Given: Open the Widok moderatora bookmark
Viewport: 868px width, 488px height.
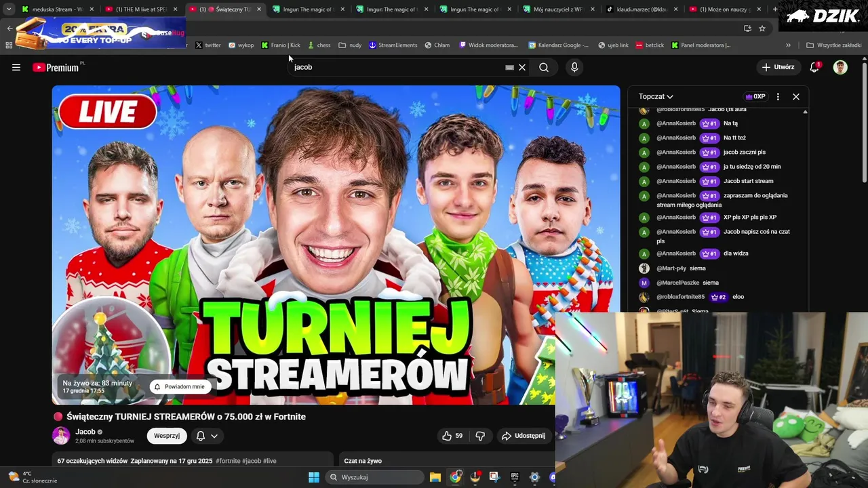Looking at the screenshot, I should coord(488,45).
